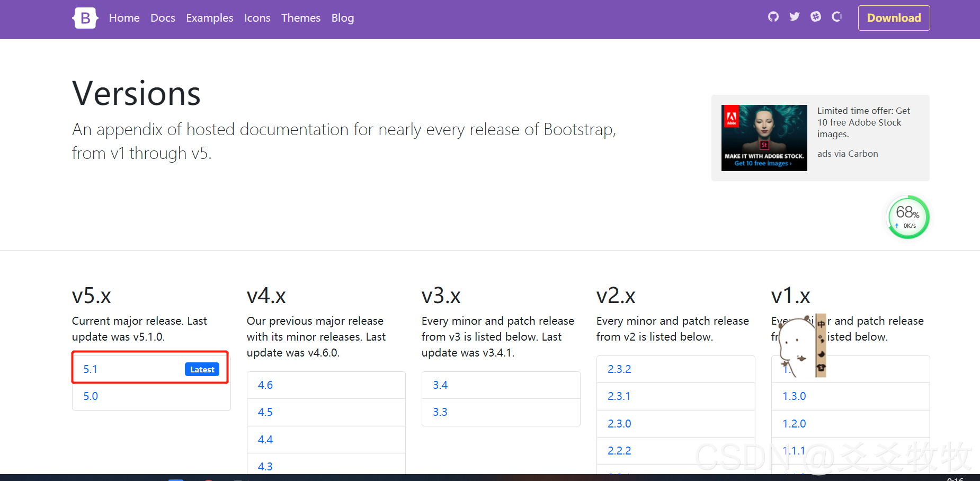
Task: Click the v5.x heading
Action: (x=92, y=296)
